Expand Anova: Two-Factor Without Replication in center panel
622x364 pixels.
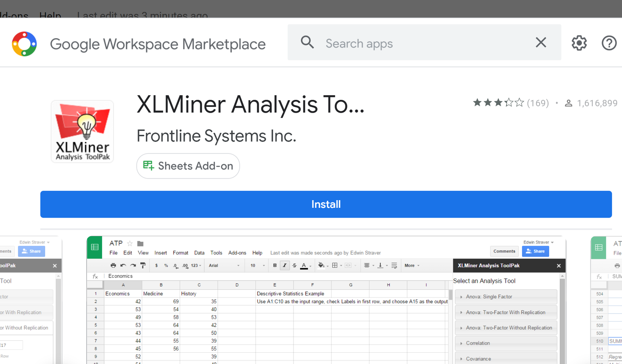pos(506,328)
